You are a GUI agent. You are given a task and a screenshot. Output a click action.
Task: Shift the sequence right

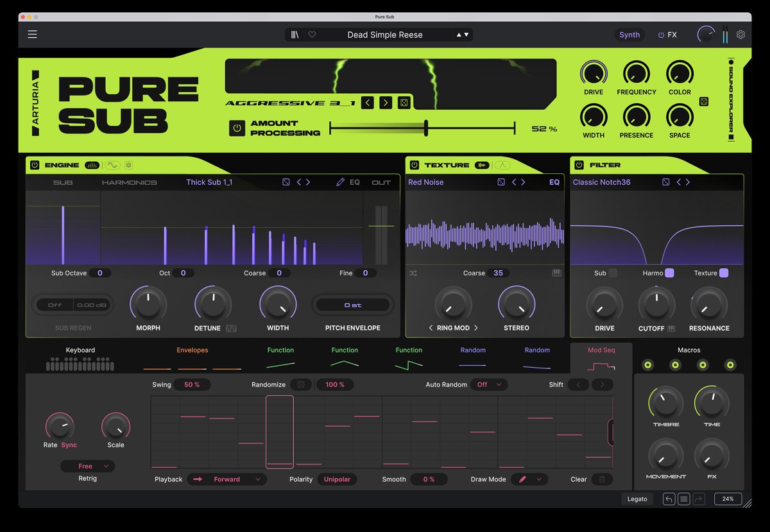tap(603, 384)
